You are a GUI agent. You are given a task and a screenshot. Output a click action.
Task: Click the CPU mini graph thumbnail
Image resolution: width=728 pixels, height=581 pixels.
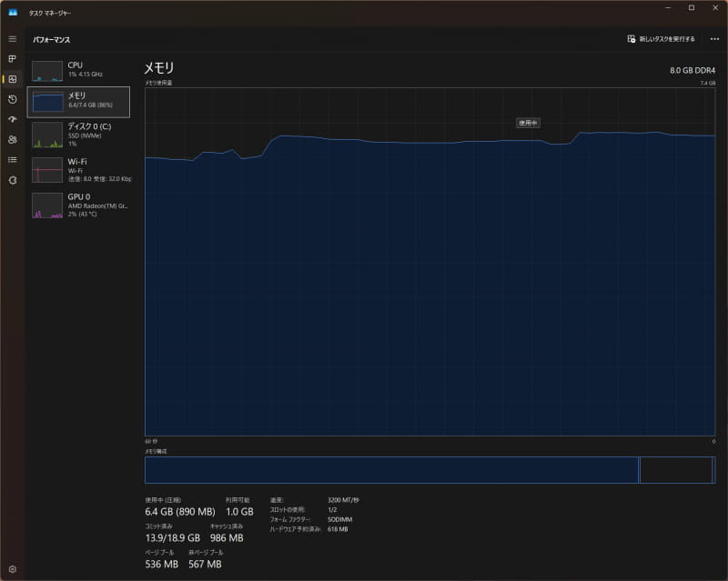tap(47, 71)
